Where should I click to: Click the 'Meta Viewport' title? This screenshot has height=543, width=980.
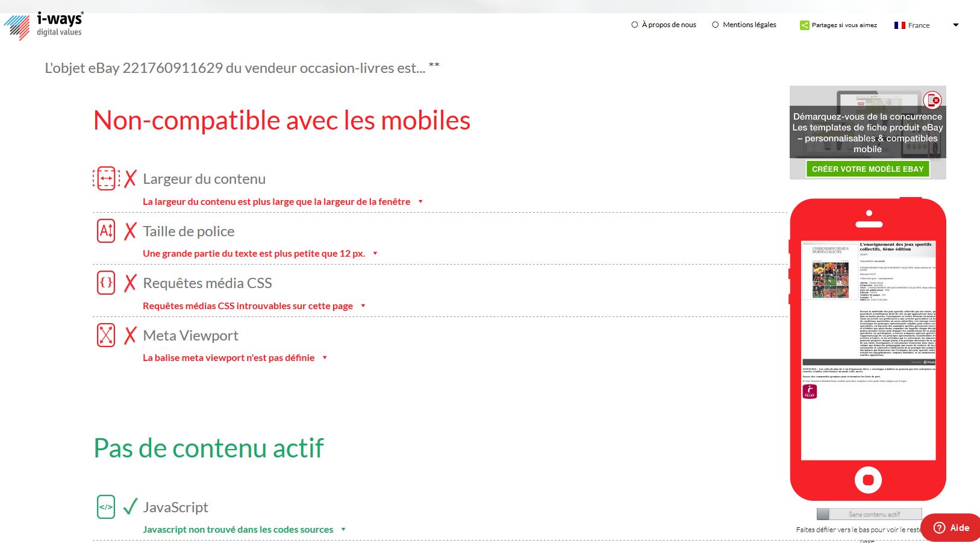(190, 336)
